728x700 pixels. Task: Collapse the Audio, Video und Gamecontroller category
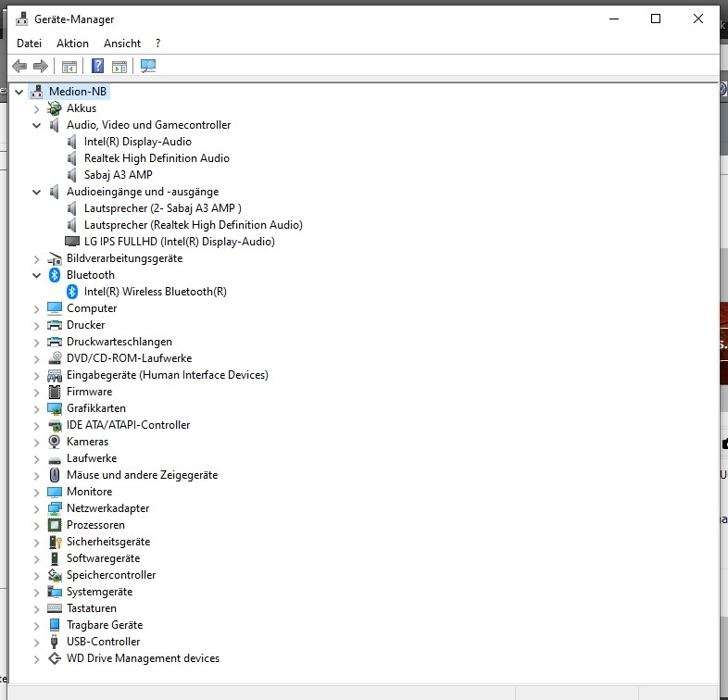pyautogui.click(x=37, y=125)
